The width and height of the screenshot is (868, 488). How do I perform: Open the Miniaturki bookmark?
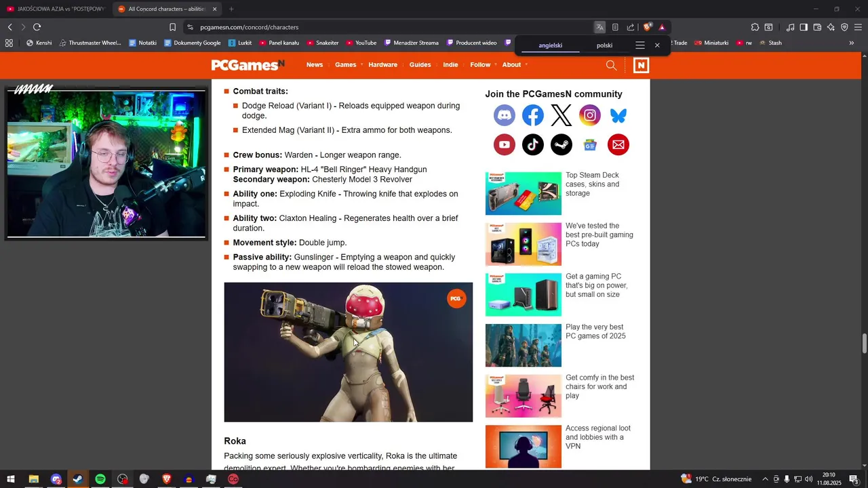pyautogui.click(x=711, y=43)
